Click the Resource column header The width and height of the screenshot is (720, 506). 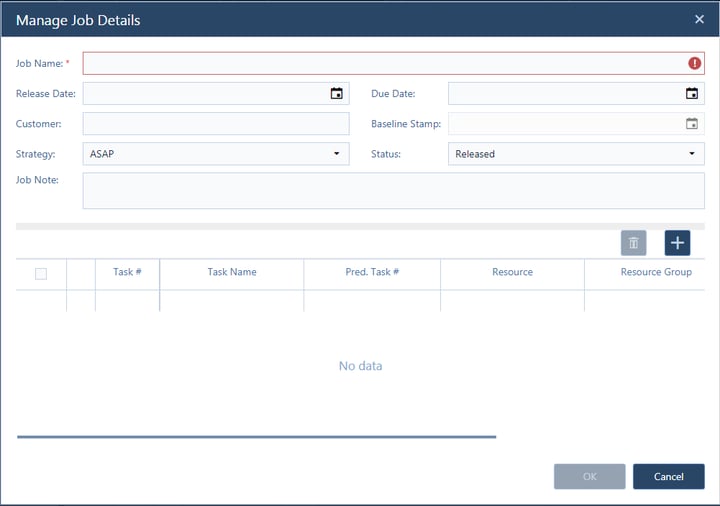512,272
